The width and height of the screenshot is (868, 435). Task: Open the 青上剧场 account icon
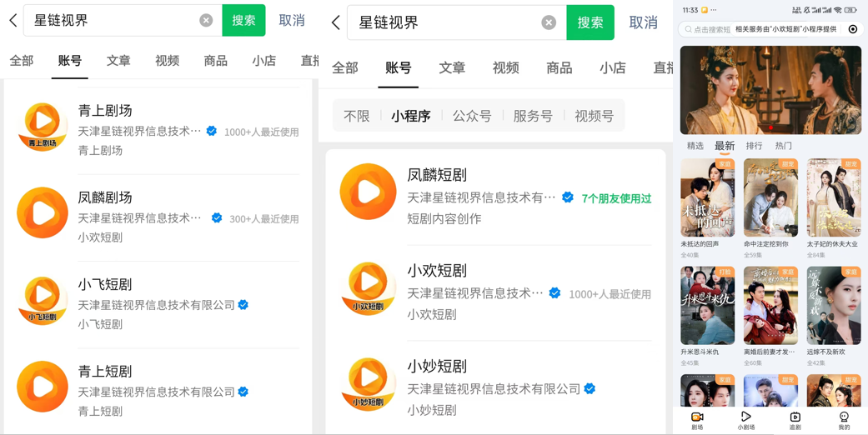click(43, 127)
